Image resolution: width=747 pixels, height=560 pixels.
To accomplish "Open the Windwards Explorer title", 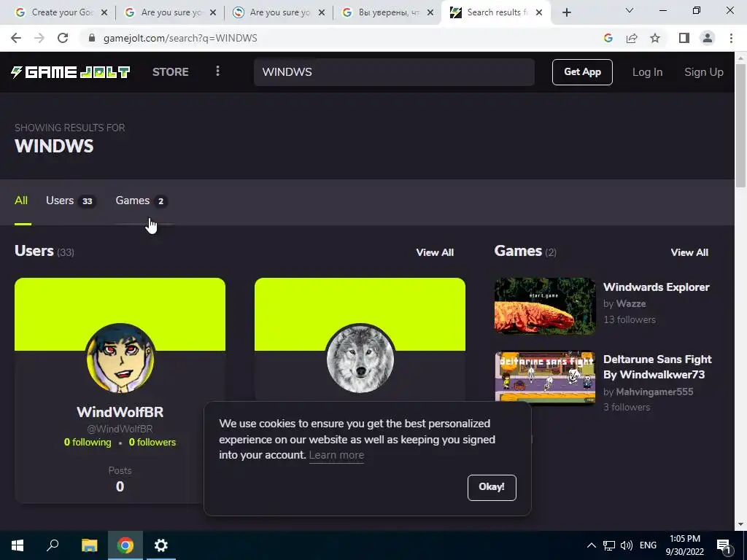I will coord(657,287).
